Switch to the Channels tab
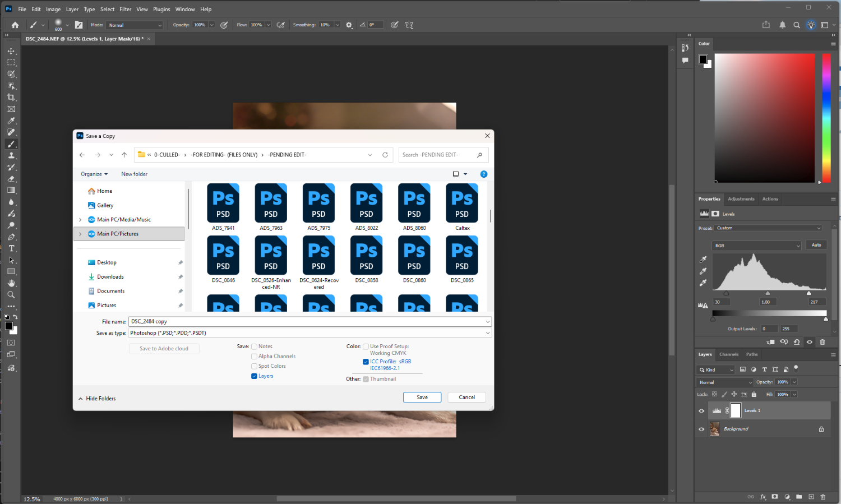The width and height of the screenshot is (841, 504). click(x=729, y=354)
